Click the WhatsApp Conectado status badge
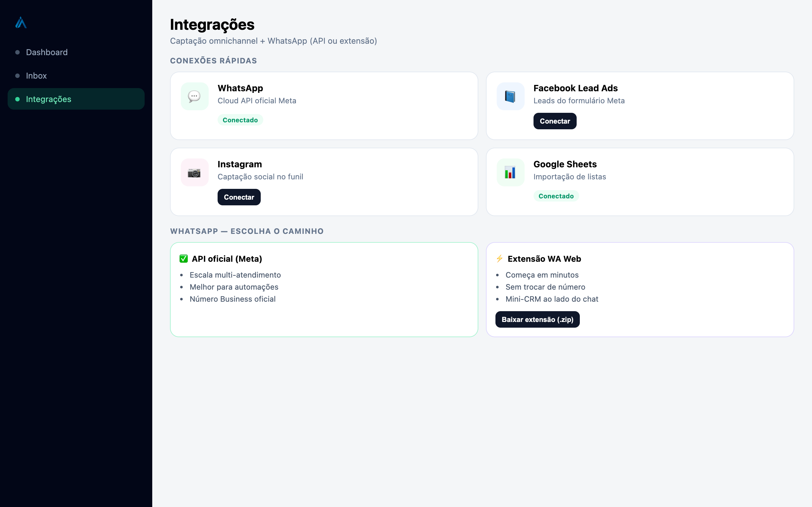Viewport: 812px width, 507px height. pos(240,120)
